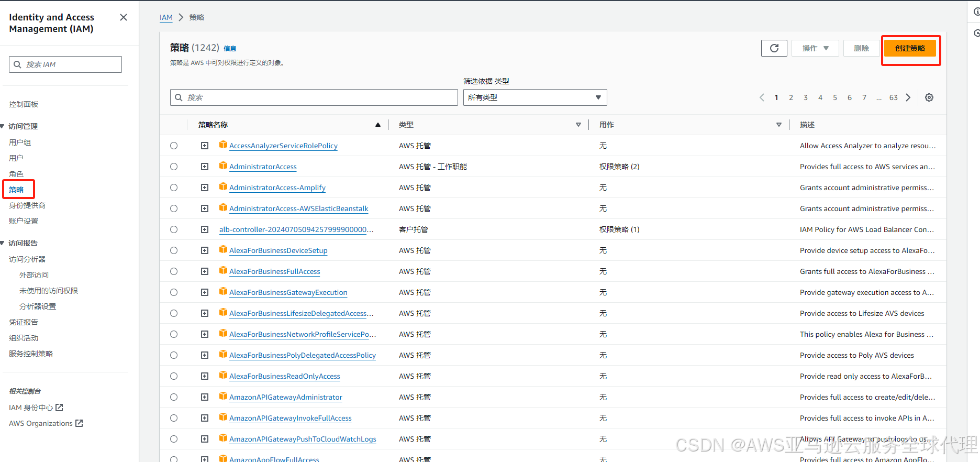Click the 删除 button
The height and width of the screenshot is (462, 980).
click(861, 48)
